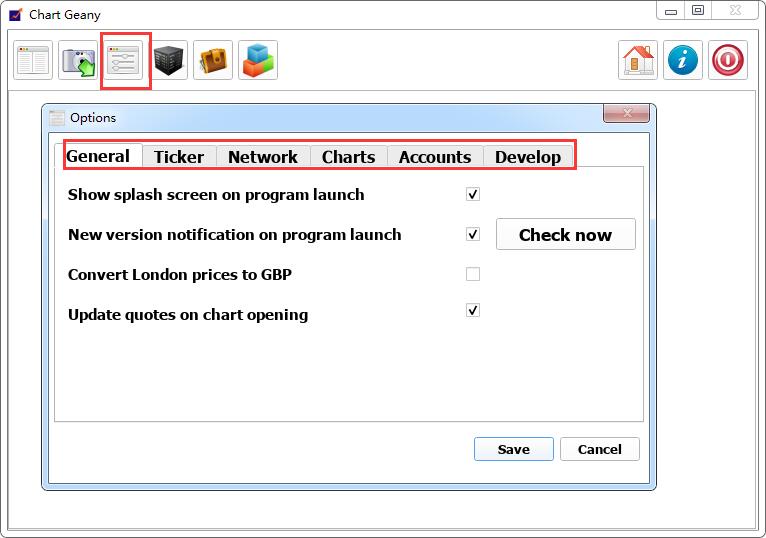Close the Options dialog with X
Screen dimensions: 766x538
[627, 113]
